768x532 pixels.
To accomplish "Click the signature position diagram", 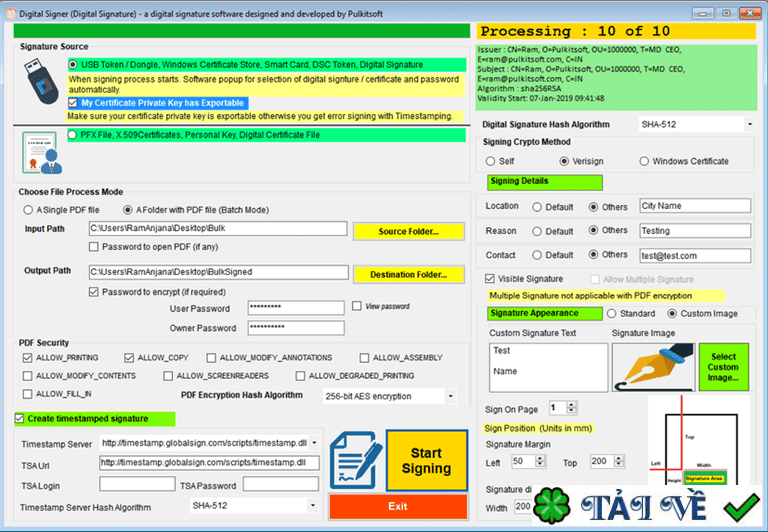I will point(698,441).
